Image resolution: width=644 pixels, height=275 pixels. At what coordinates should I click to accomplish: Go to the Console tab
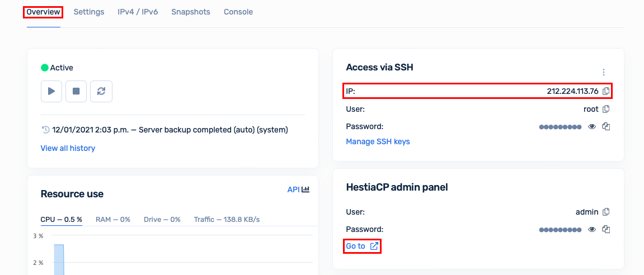pos(238,12)
